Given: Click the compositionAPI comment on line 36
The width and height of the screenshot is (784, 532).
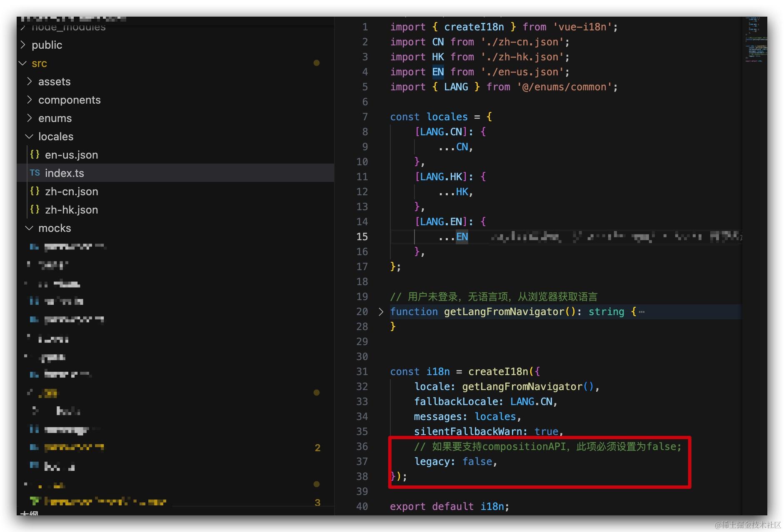Looking at the screenshot, I should pyautogui.click(x=548, y=446).
